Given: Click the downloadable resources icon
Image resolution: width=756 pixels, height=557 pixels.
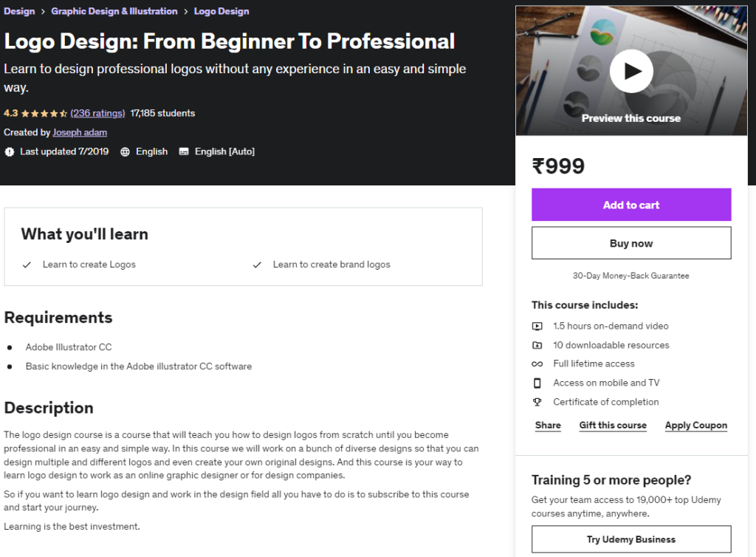Looking at the screenshot, I should (x=537, y=345).
